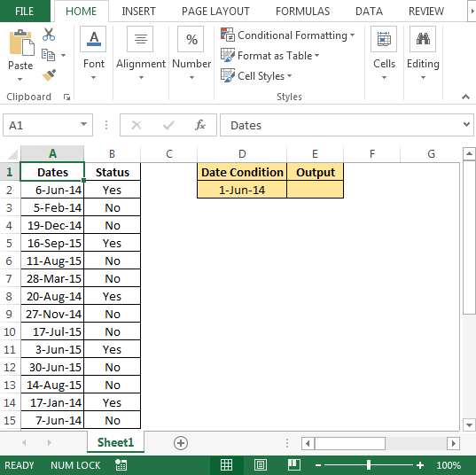Switch to Page Break Preview view

294,465
